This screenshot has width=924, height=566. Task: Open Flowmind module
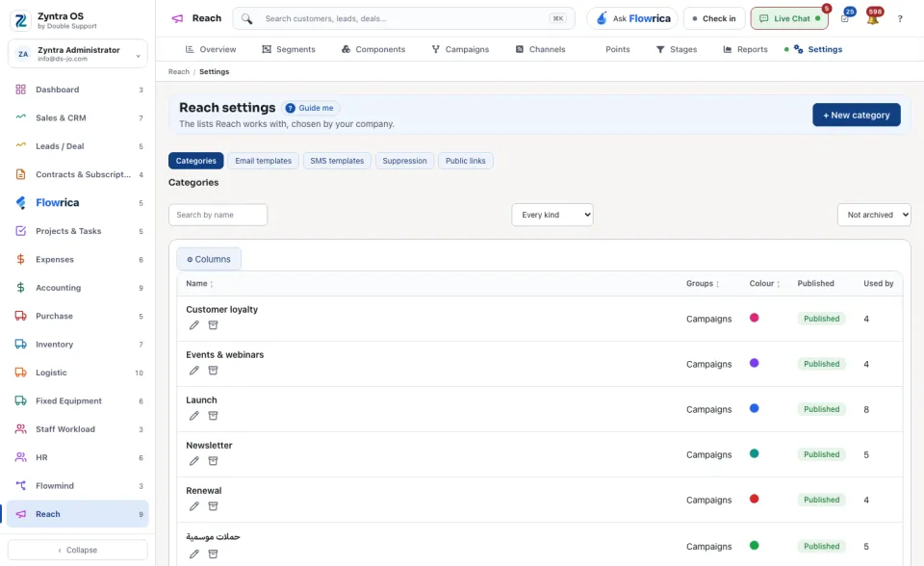(x=78, y=486)
